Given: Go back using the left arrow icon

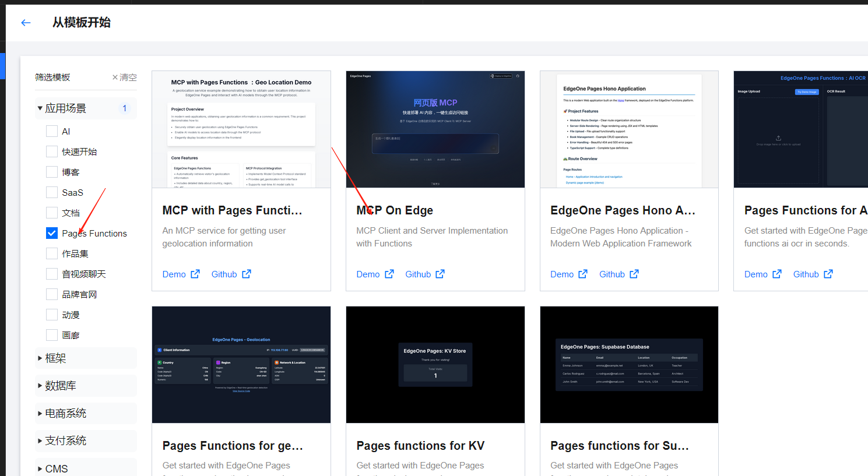Looking at the screenshot, I should point(26,23).
